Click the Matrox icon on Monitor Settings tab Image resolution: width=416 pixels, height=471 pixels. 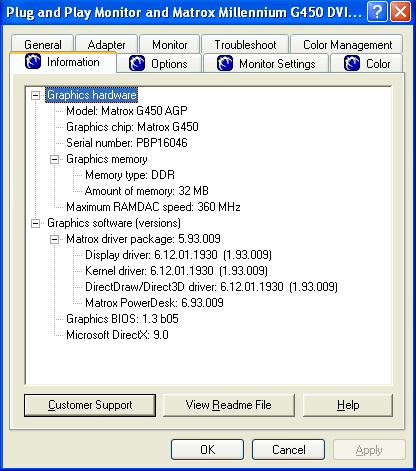coord(225,63)
